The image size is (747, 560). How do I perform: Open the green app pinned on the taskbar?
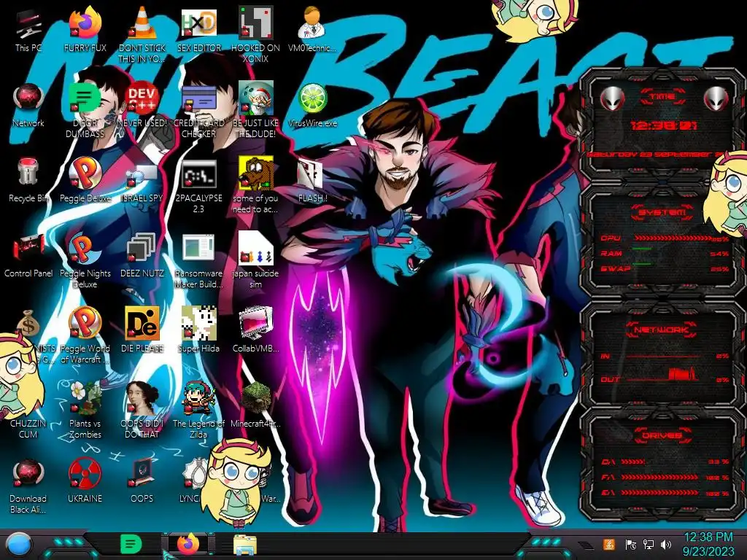pyautogui.click(x=130, y=544)
